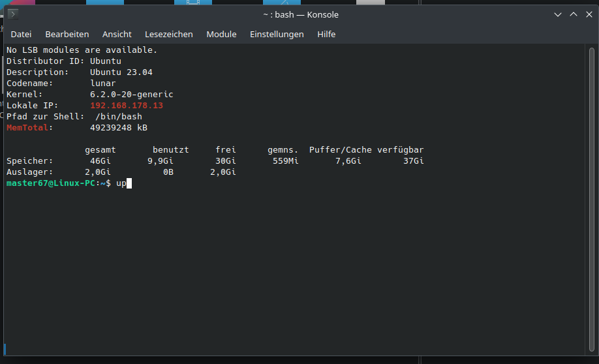
Task: Close the Konsole window
Action: point(589,14)
